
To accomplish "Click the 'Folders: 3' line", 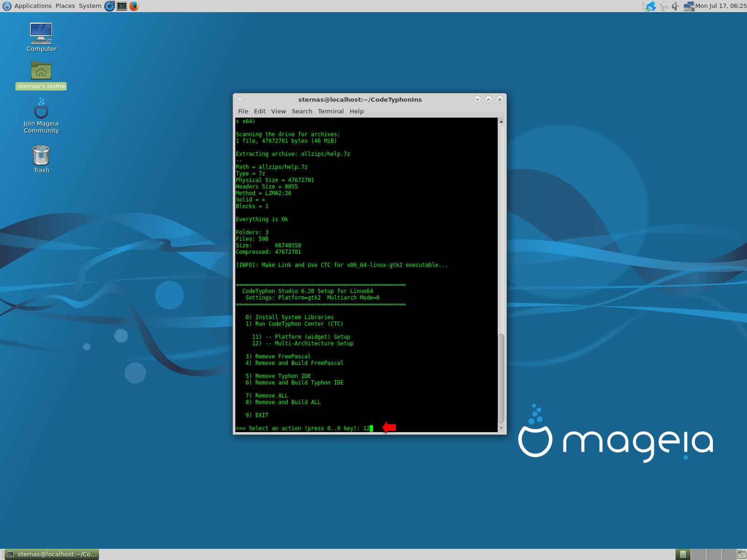I will pyautogui.click(x=252, y=232).
